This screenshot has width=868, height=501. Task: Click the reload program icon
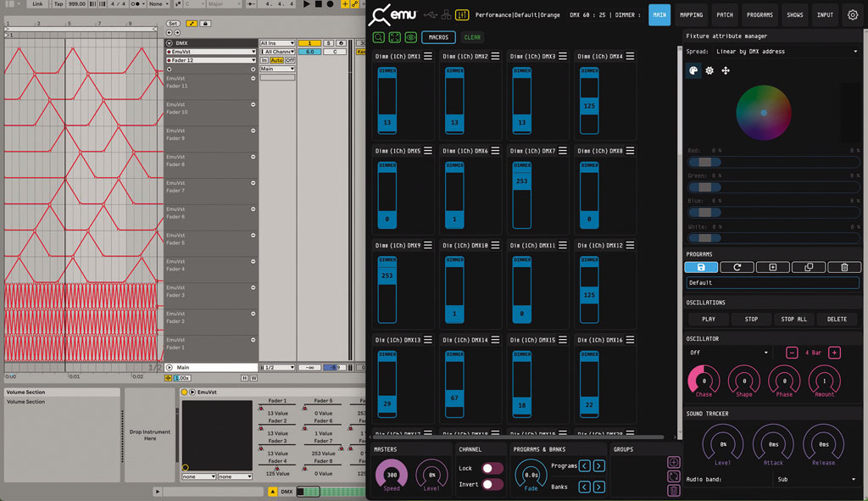click(737, 267)
